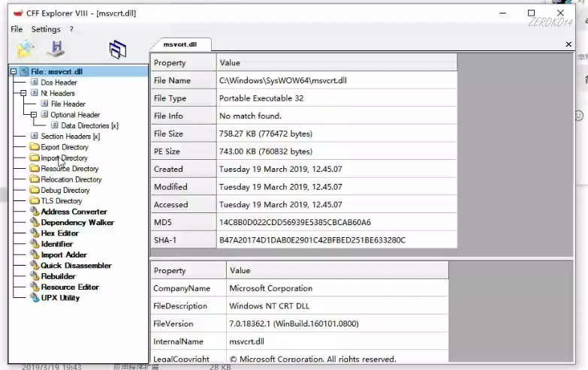Image resolution: width=588 pixels, height=370 pixels.
Task: Select the InternalName value msvcrt.dll
Action: [x=337, y=341]
